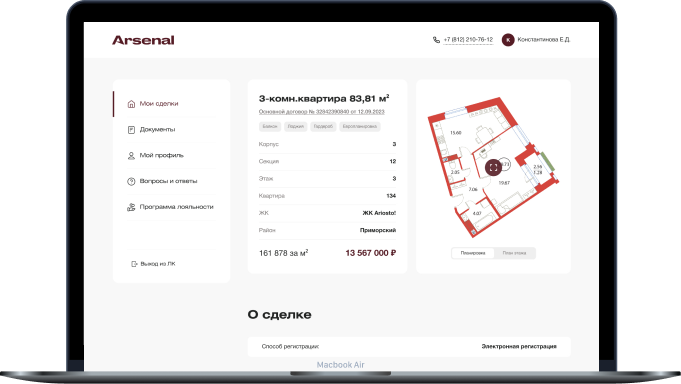Click the document icon beside Документы
This screenshot has height=384, width=681.
click(131, 130)
